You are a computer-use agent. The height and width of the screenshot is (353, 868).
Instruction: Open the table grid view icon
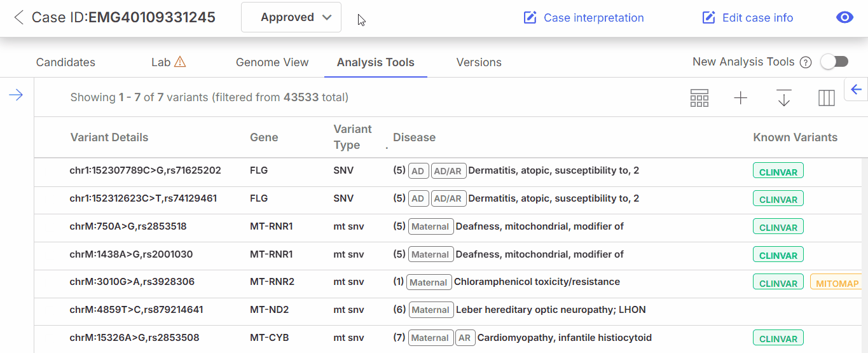[x=699, y=98]
